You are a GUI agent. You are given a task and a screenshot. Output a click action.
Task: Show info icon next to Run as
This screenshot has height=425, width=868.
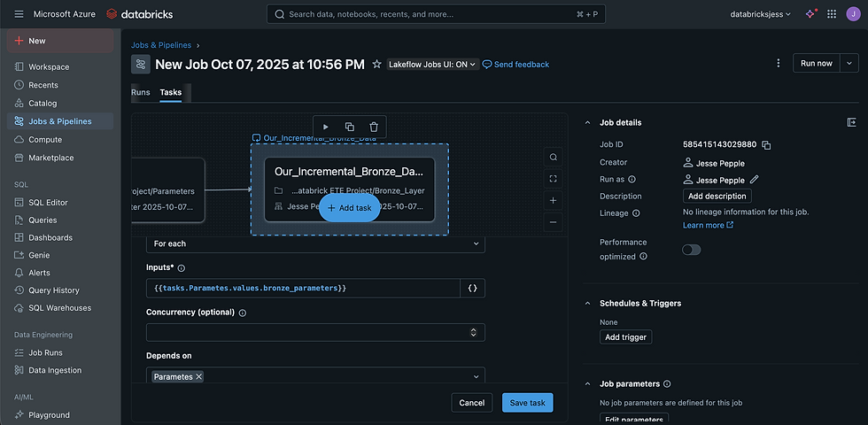pos(632,179)
